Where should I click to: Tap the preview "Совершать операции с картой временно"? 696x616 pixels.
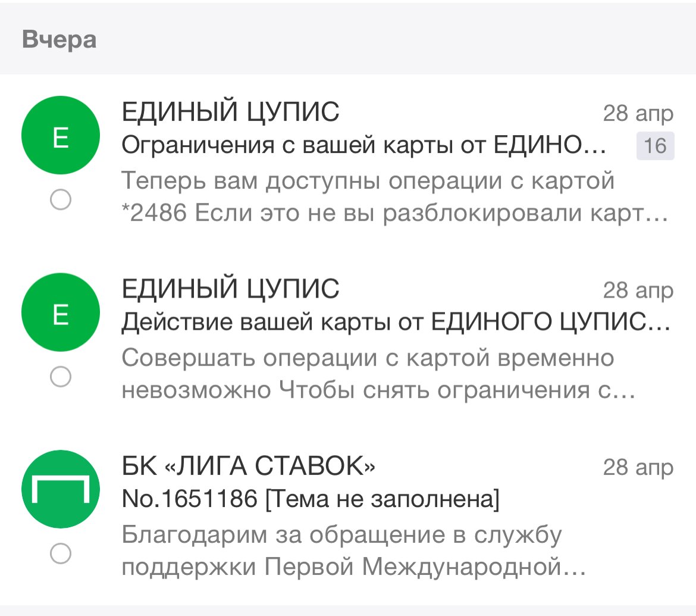click(368, 358)
